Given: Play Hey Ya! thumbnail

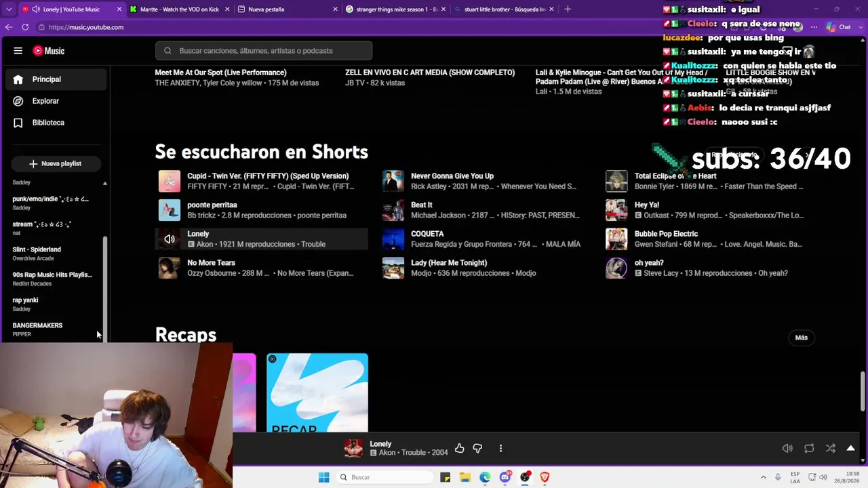Looking at the screenshot, I should [x=616, y=210].
